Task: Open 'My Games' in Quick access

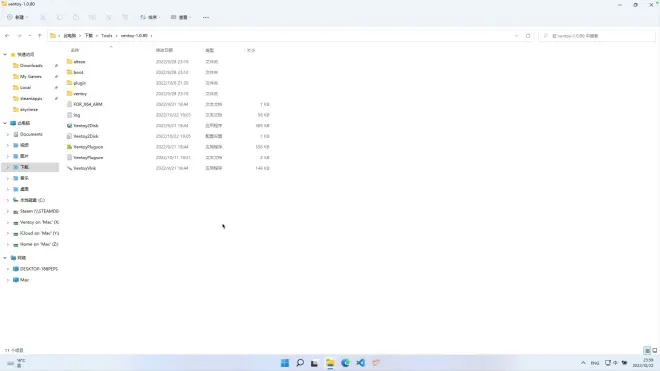Action: pyautogui.click(x=31, y=77)
